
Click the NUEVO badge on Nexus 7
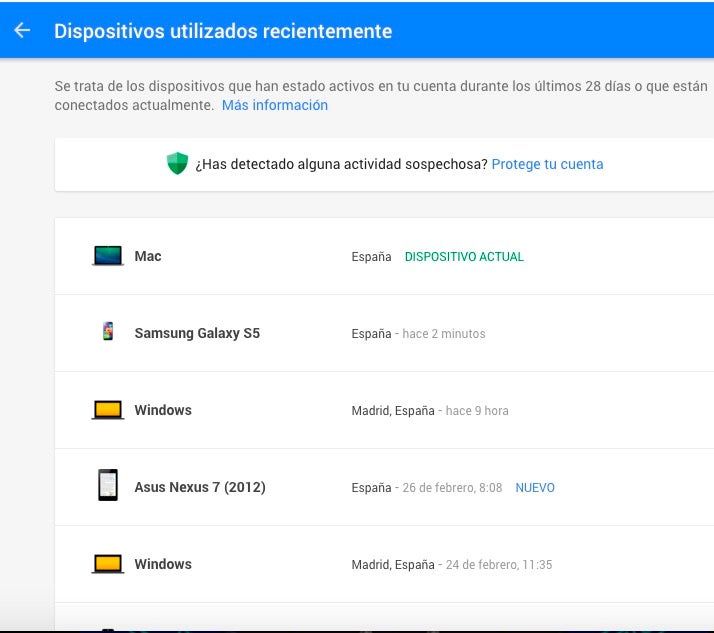coord(535,488)
